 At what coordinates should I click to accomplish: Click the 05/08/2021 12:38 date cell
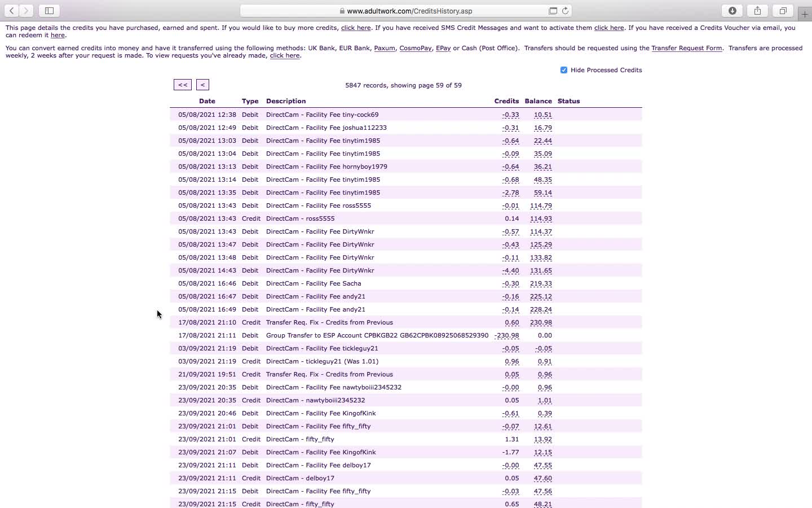pyautogui.click(x=207, y=115)
